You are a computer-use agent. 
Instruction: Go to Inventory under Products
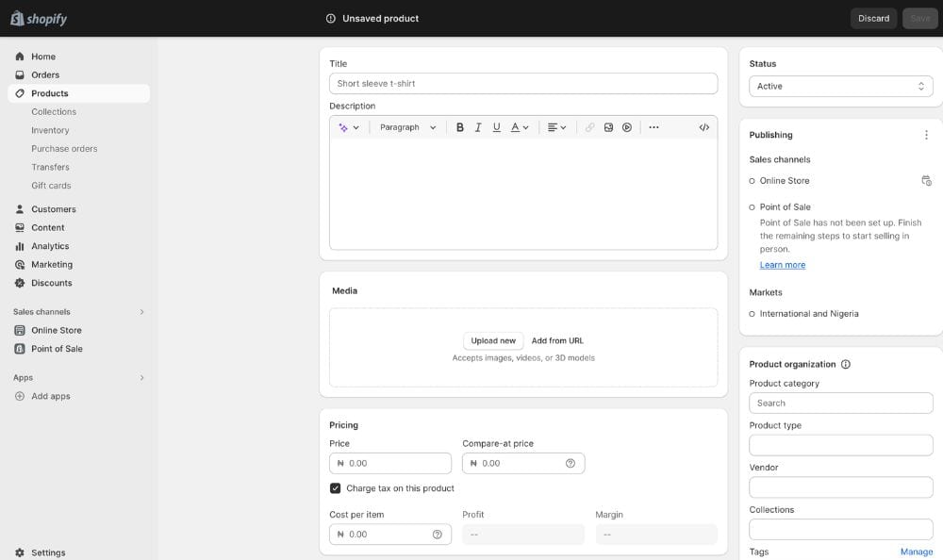click(x=50, y=130)
